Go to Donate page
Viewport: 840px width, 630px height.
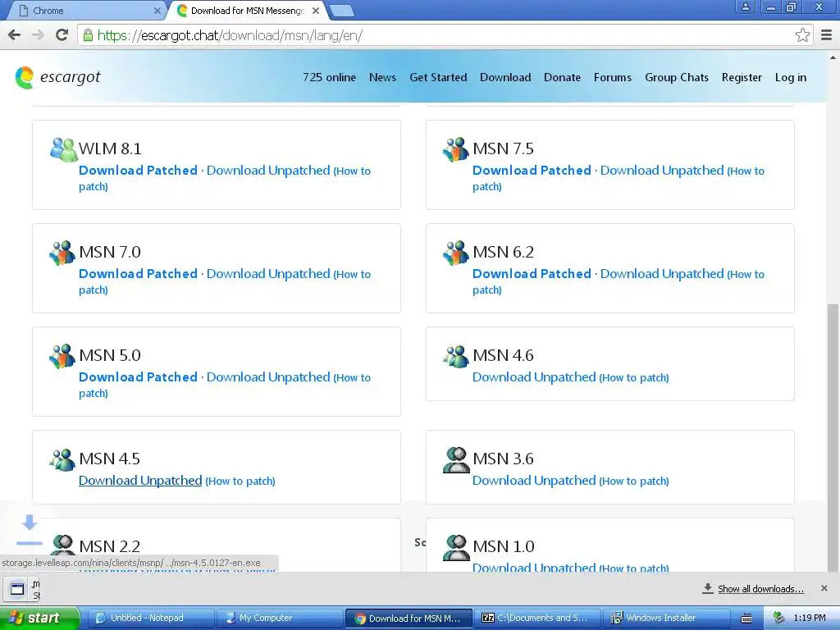tap(562, 77)
